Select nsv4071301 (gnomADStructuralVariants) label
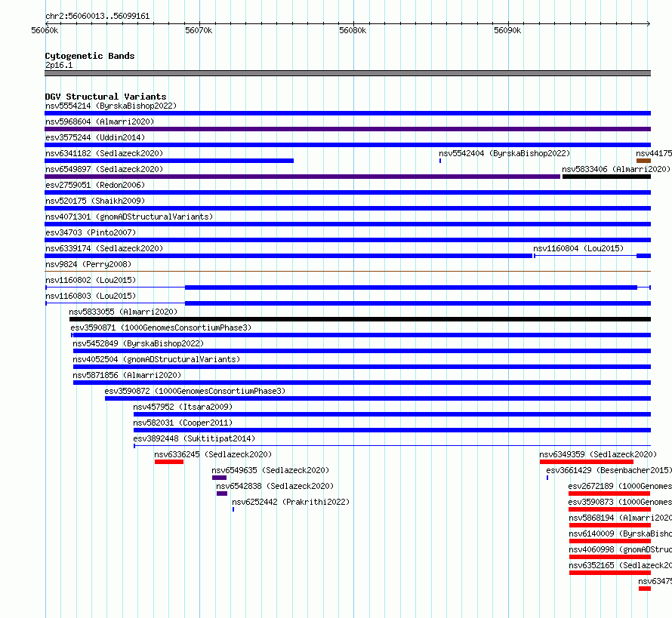 pos(129,217)
